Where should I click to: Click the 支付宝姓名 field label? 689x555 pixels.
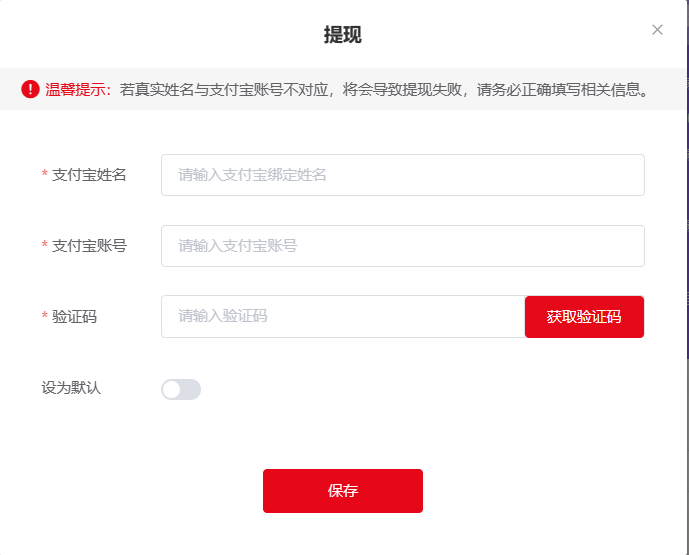point(89,175)
